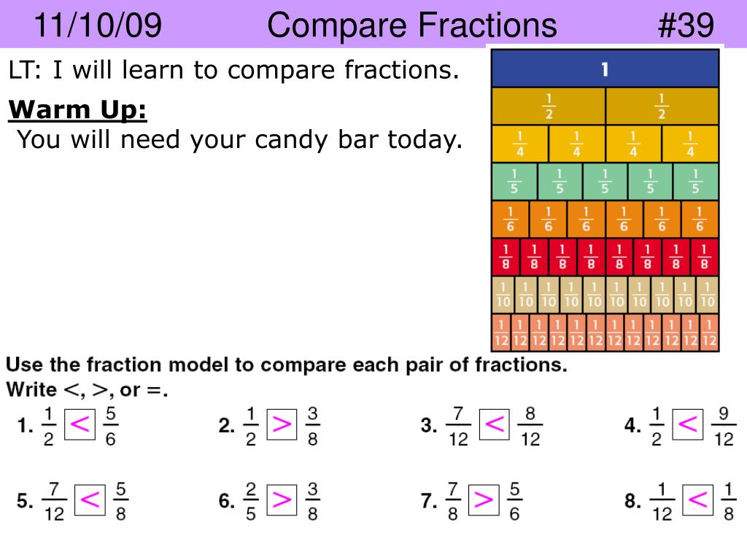This screenshot has height=560, width=747.
Task: Click the underlined Warm Up heading
Action: coord(77,110)
